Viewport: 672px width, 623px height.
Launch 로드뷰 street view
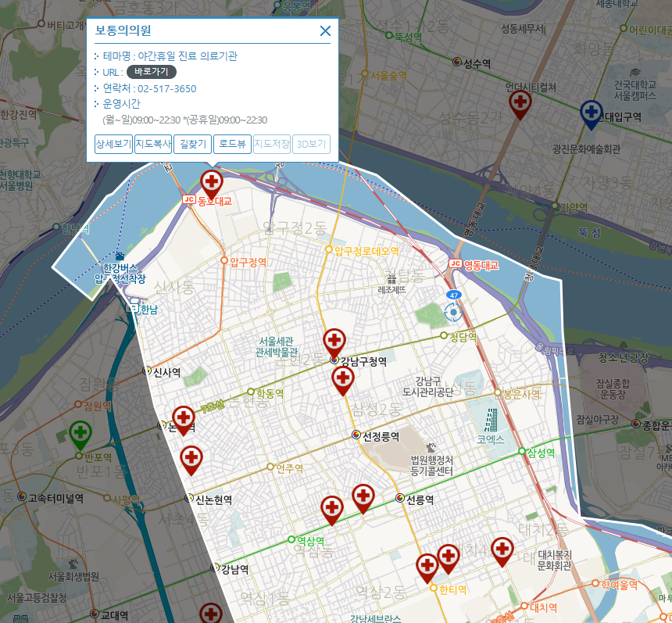[232, 144]
